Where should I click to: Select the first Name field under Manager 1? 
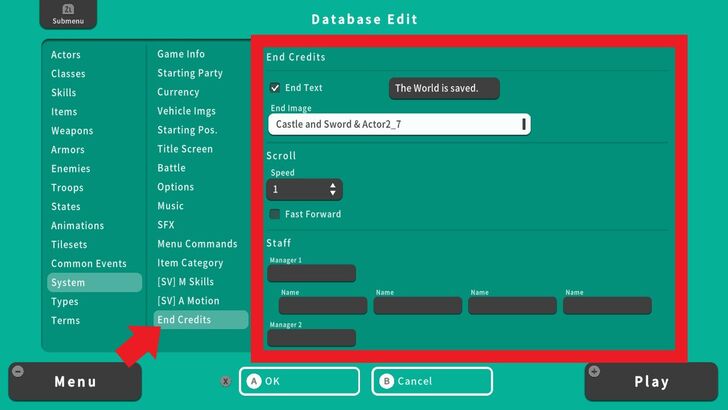click(x=323, y=306)
